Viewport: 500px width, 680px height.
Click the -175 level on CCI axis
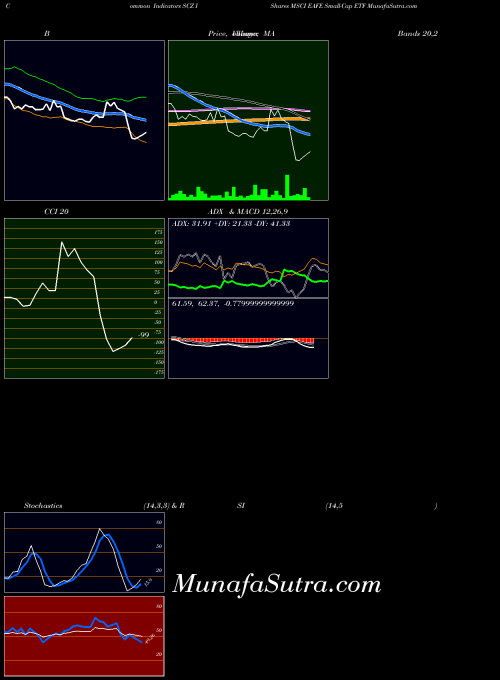(x=158, y=372)
